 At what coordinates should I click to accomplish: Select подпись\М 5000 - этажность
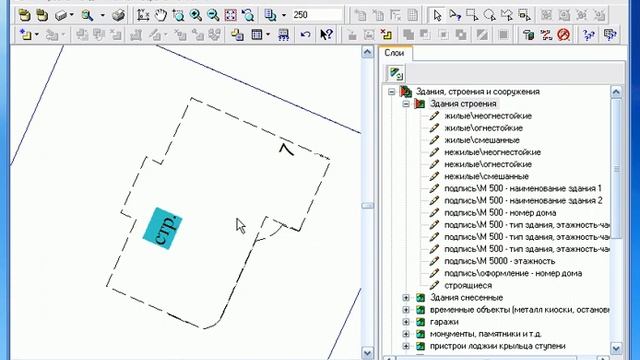pos(500,261)
